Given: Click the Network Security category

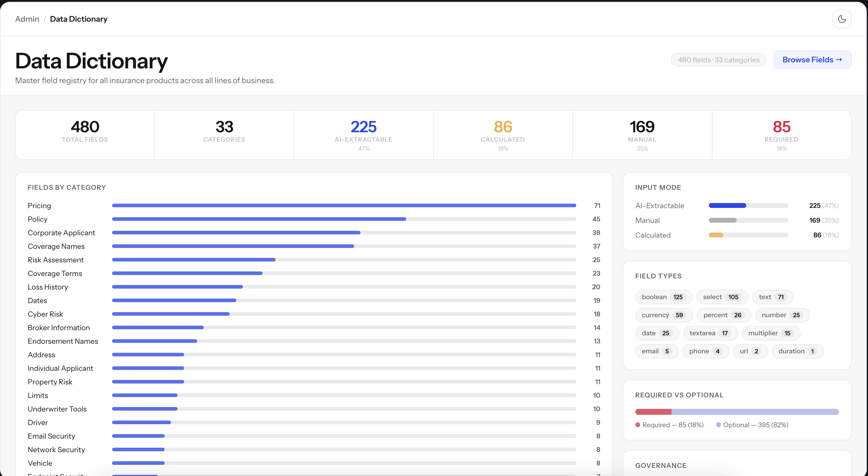Looking at the screenshot, I should click(56, 449).
